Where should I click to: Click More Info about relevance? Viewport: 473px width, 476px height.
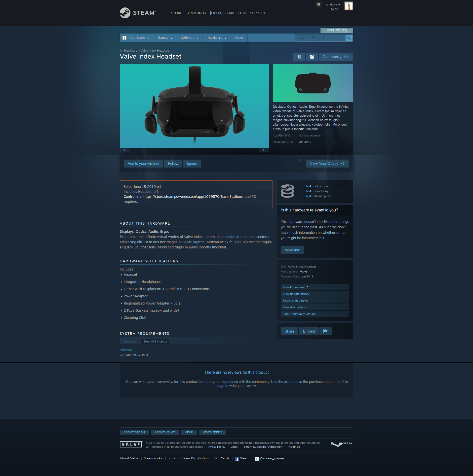(292, 250)
